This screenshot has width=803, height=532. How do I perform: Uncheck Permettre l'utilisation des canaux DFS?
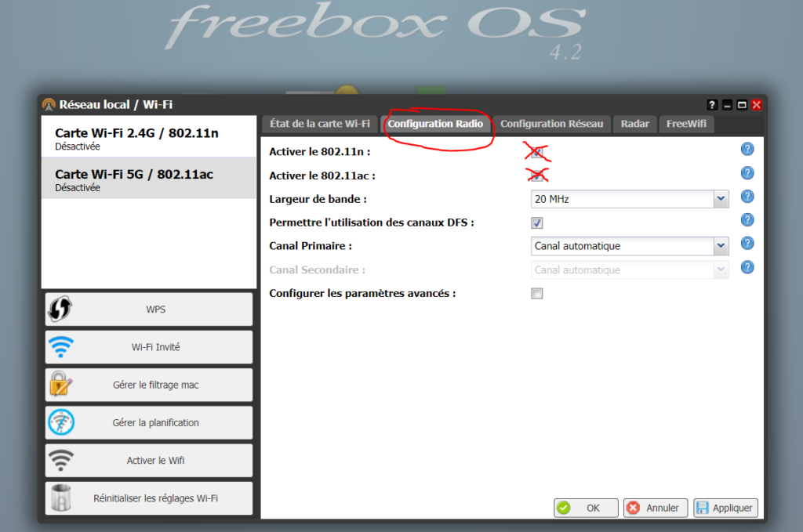tap(536, 223)
